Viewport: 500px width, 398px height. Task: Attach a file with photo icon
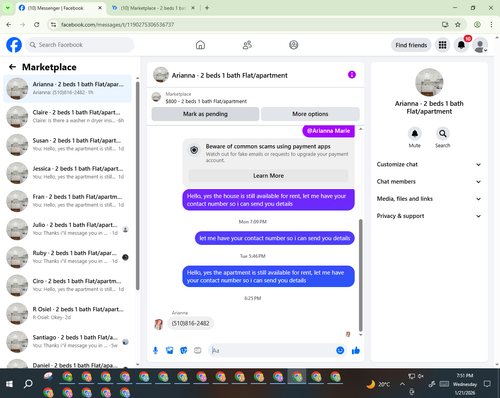tap(170, 350)
